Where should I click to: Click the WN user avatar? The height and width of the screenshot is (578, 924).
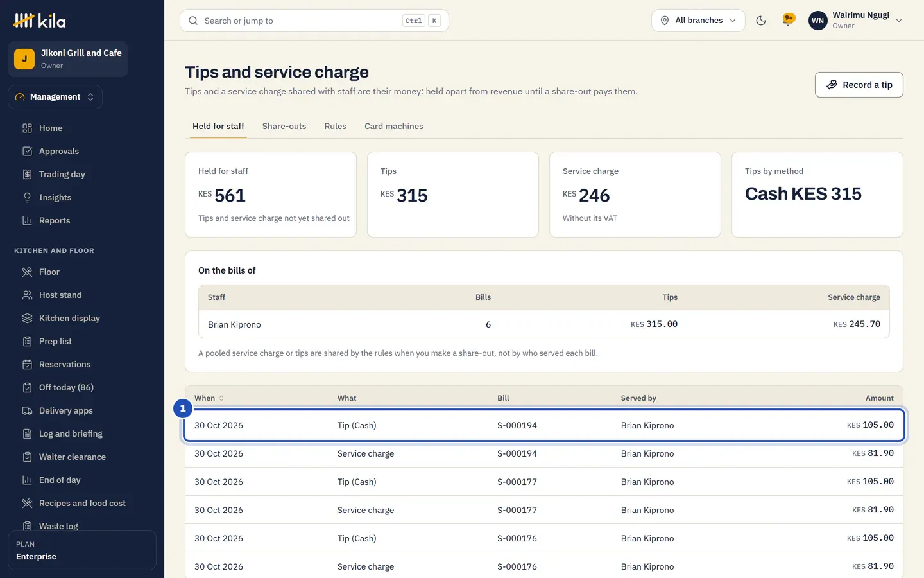(817, 21)
